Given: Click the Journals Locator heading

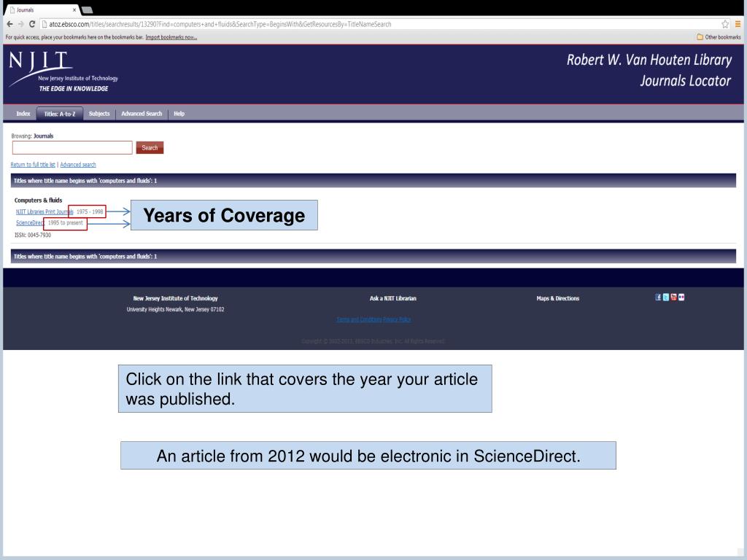Looking at the screenshot, I should [x=685, y=80].
